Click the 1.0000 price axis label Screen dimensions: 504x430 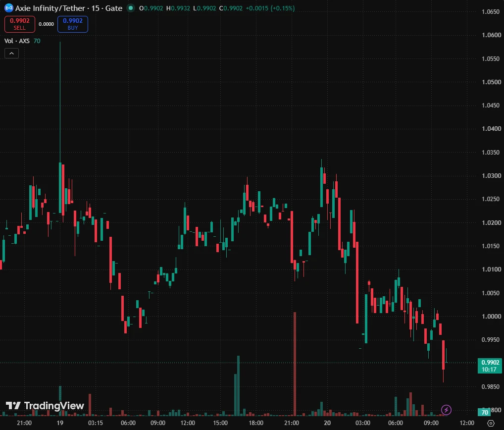pos(491,317)
